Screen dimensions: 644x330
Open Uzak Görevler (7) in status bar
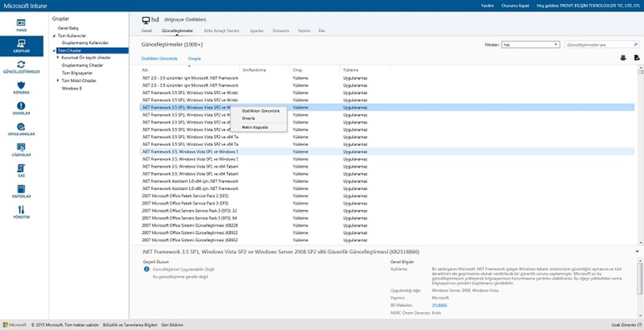pyautogui.click(x=626, y=325)
